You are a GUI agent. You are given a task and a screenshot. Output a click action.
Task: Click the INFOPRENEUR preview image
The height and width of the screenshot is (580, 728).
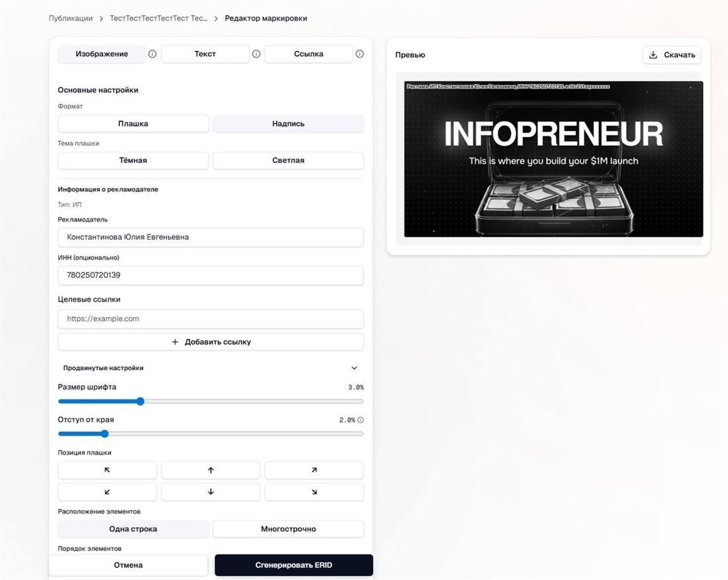click(x=553, y=160)
